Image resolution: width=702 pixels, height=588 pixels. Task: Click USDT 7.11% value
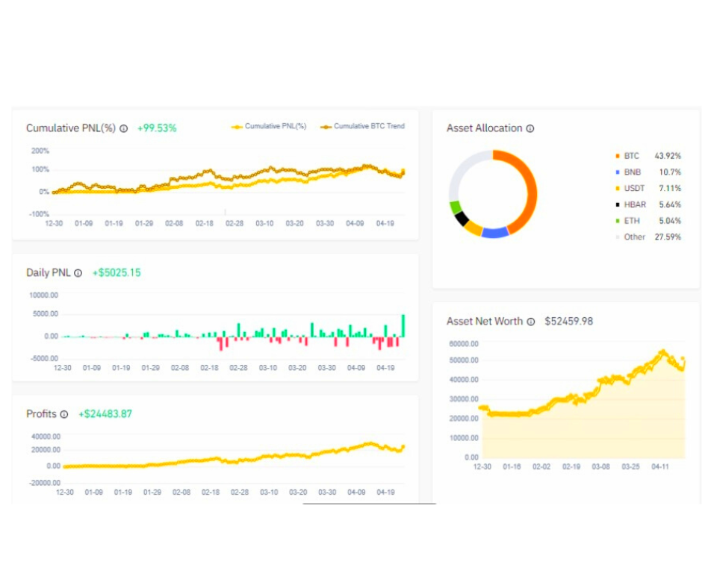point(670,188)
